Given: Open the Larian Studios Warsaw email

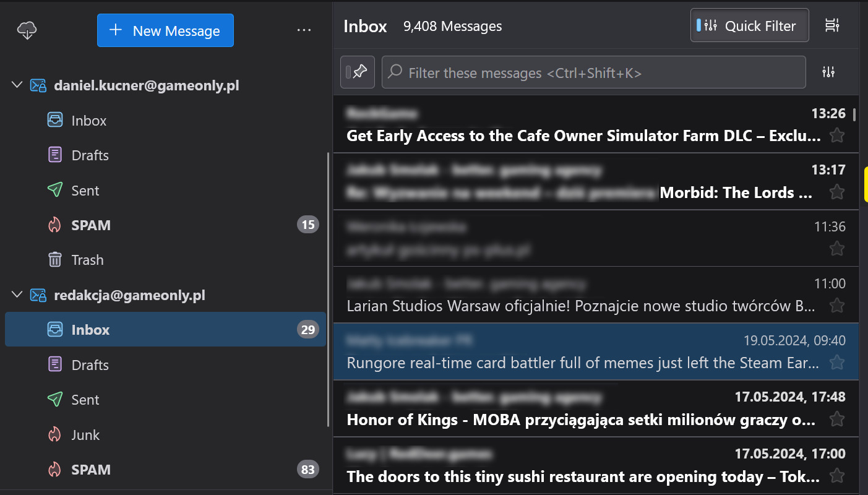Looking at the screenshot, I should (x=582, y=306).
